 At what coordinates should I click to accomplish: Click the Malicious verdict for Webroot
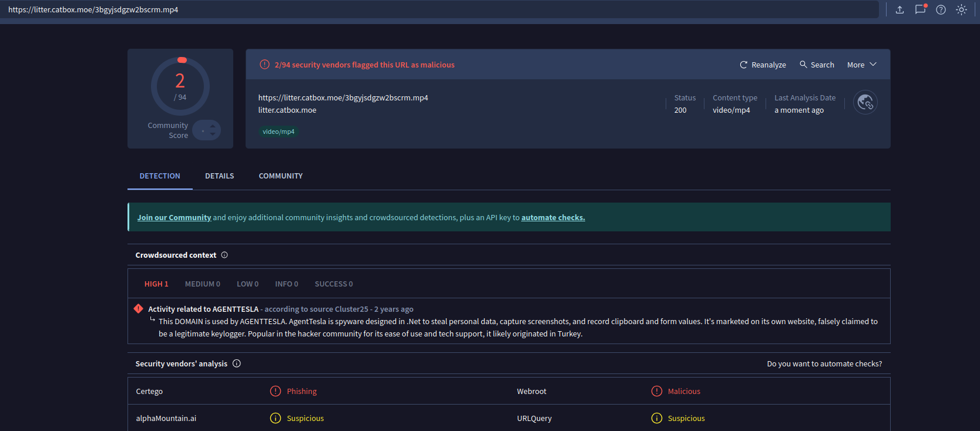click(684, 392)
